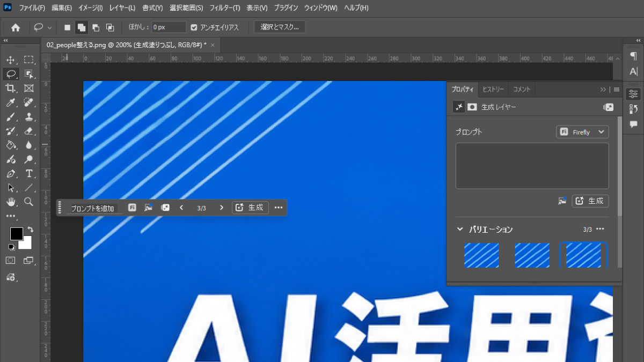Select the Frame tool
The image size is (644, 362).
(28, 88)
